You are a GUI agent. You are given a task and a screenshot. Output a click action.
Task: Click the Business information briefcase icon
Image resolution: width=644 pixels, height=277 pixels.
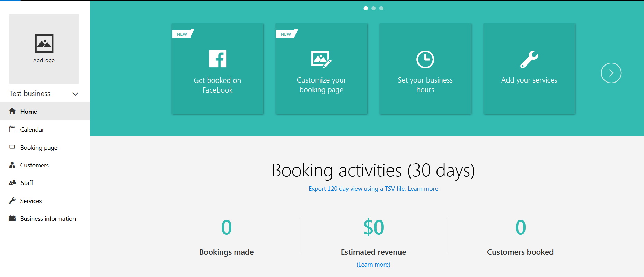coord(12,218)
